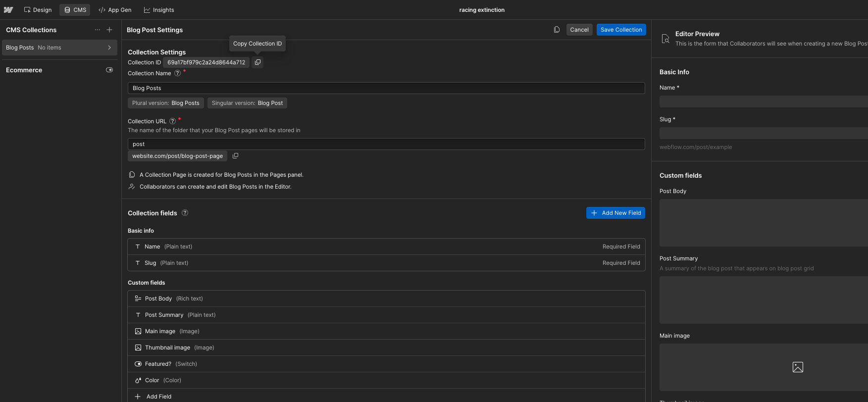
Task: Click the preview Name input field
Action: pos(764,101)
